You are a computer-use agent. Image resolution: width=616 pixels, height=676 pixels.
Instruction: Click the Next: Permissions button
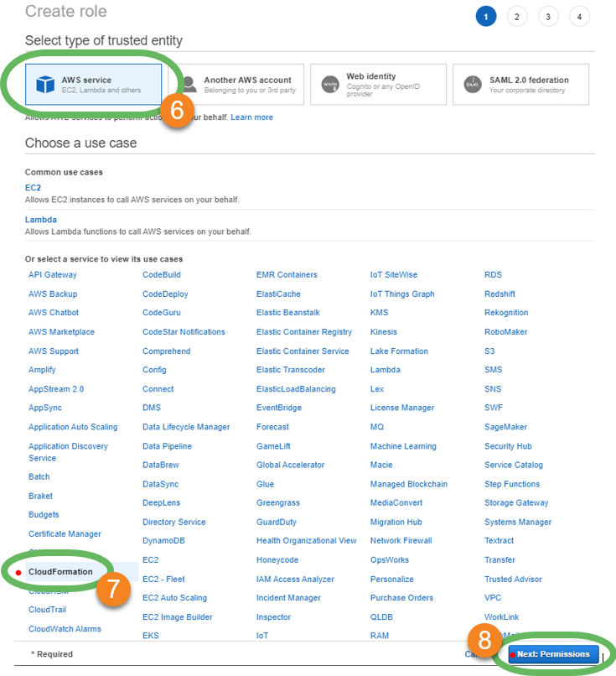pyautogui.click(x=553, y=654)
